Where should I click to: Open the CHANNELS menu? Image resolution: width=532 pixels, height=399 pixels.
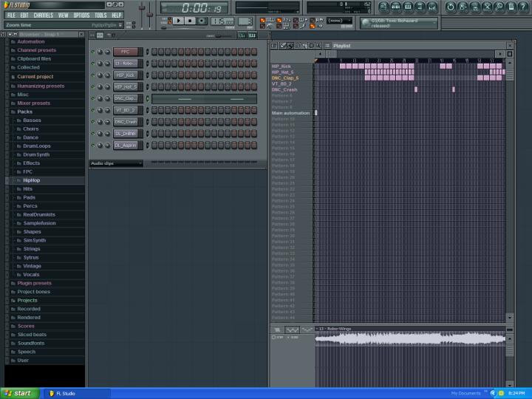click(x=44, y=16)
